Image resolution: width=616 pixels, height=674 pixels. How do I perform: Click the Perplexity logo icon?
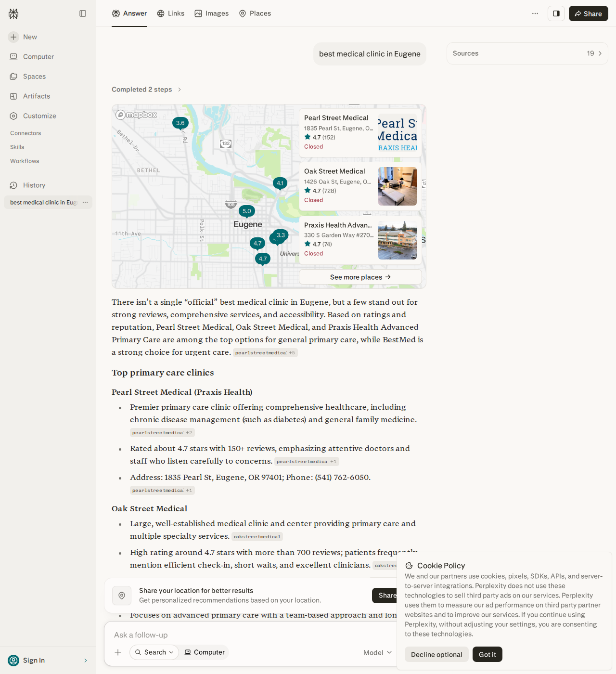(13, 13)
